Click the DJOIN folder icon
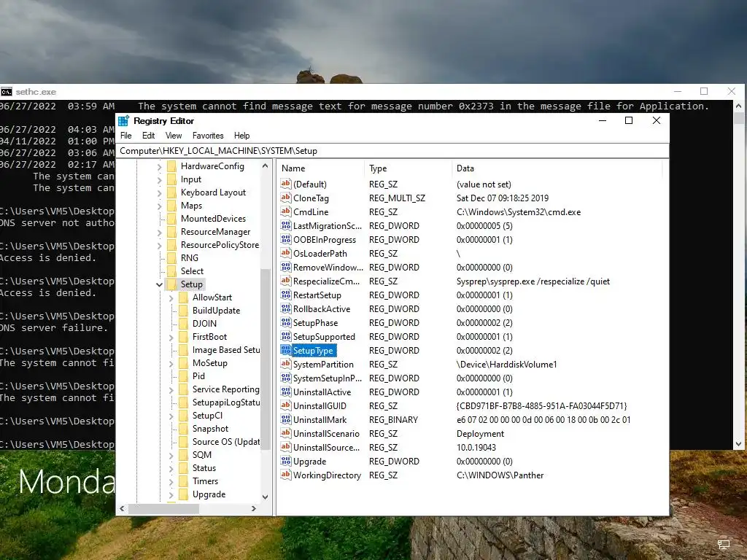This screenshot has height=560, width=747. click(x=183, y=323)
